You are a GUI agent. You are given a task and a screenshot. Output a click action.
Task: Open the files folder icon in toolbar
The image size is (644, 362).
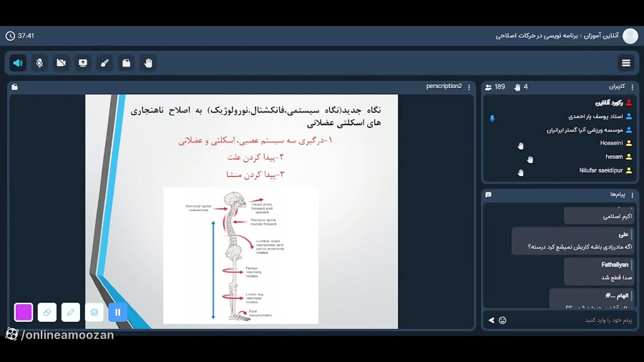127,63
